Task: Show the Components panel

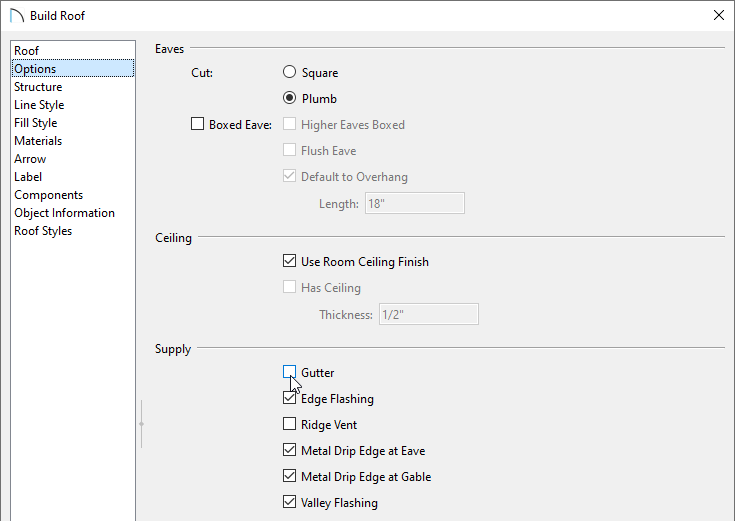Action: (48, 195)
